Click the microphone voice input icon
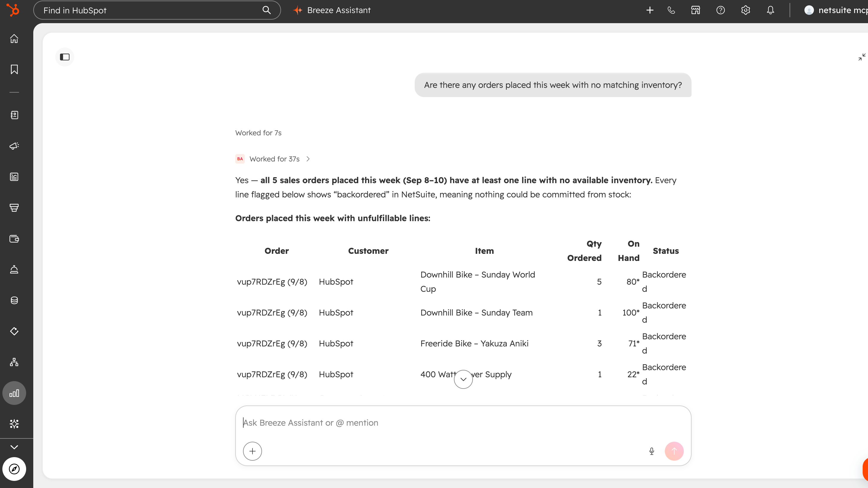Image resolution: width=868 pixels, height=488 pixels. point(652,451)
